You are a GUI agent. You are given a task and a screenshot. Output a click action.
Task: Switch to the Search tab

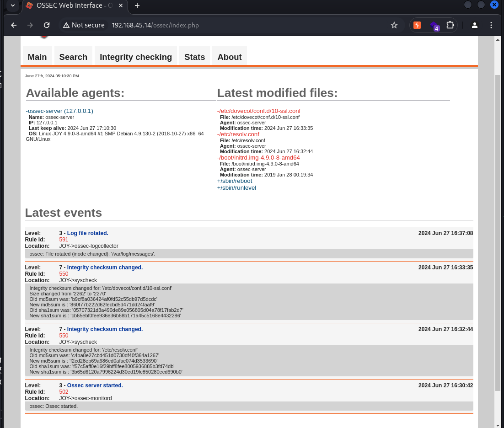(73, 57)
